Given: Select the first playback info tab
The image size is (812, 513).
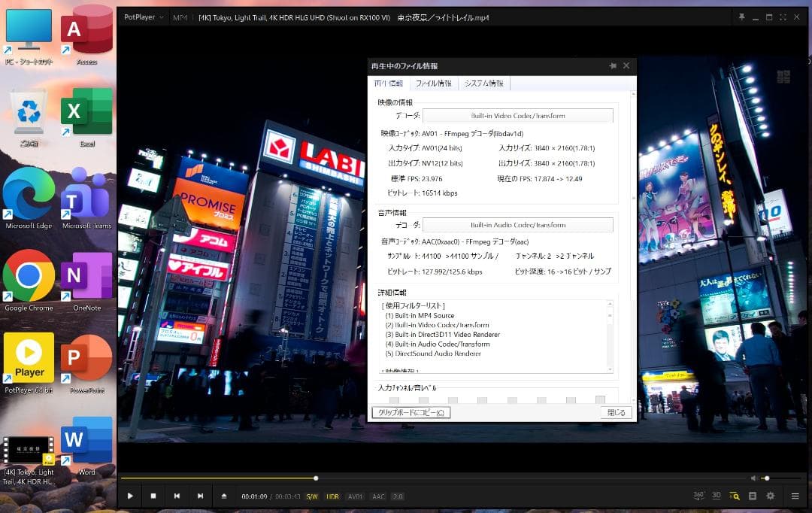Looking at the screenshot, I should coord(389,83).
